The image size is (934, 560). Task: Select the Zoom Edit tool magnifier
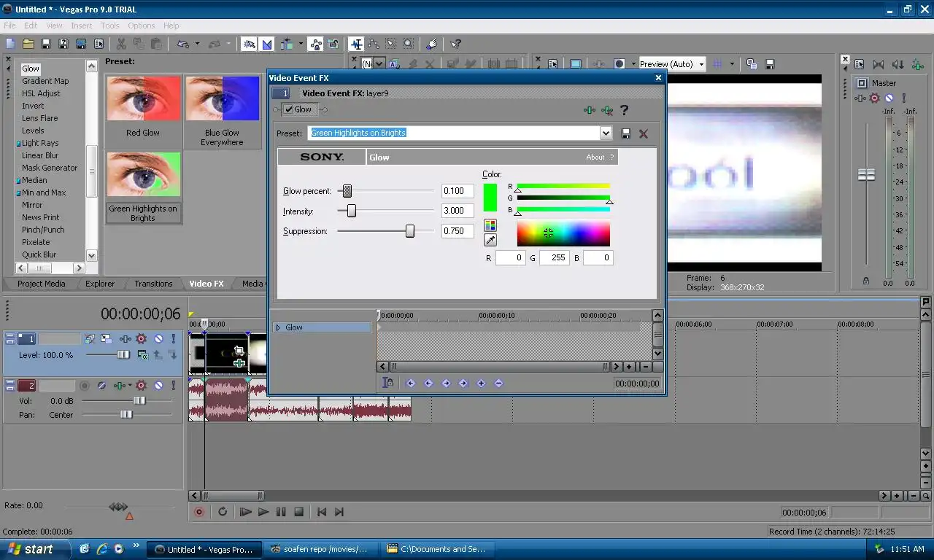409,44
